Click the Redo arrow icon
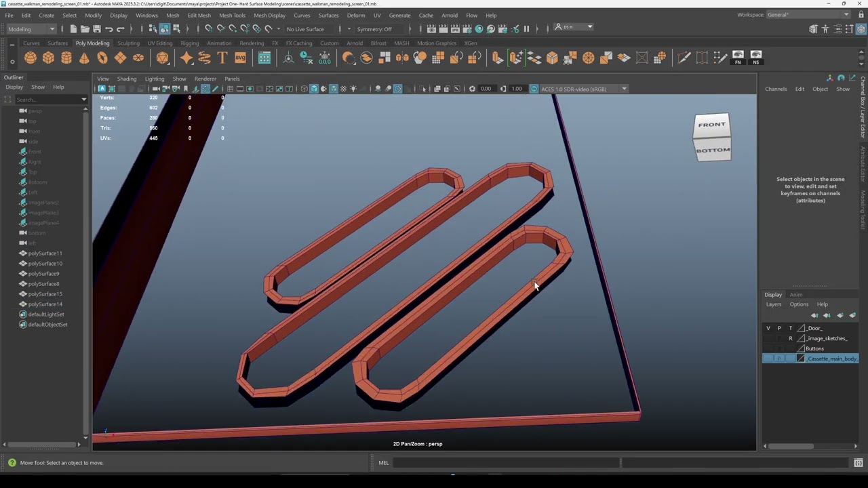Screen dimensions: 868x488 [121, 28]
